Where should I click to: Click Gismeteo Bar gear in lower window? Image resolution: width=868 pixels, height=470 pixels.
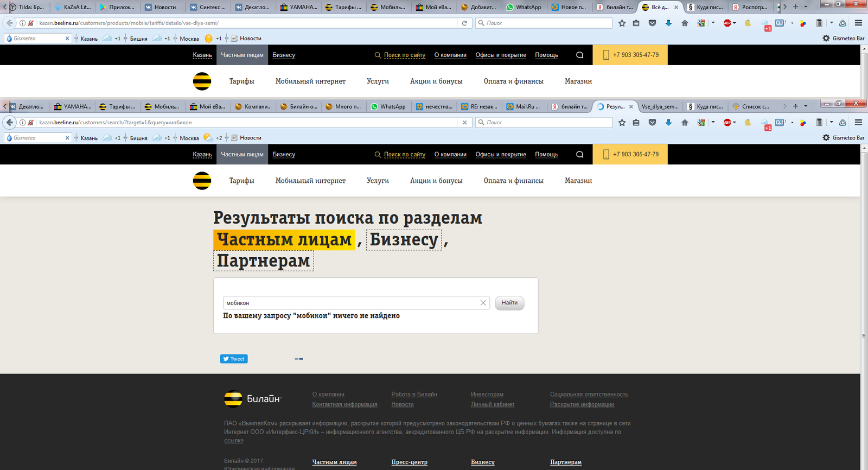pos(826,138)
